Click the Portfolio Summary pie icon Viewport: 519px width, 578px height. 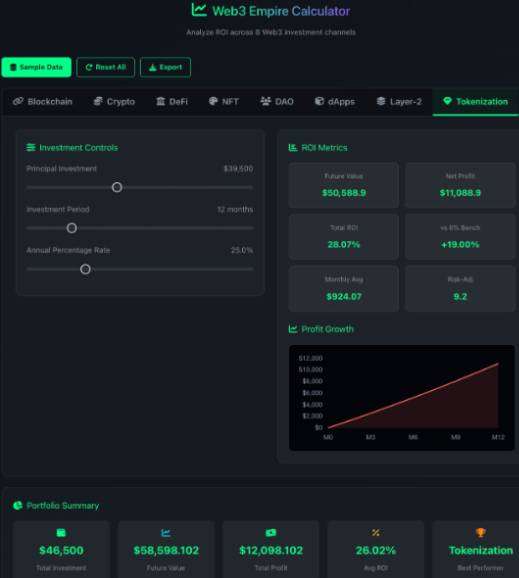(x=18, y=505)
